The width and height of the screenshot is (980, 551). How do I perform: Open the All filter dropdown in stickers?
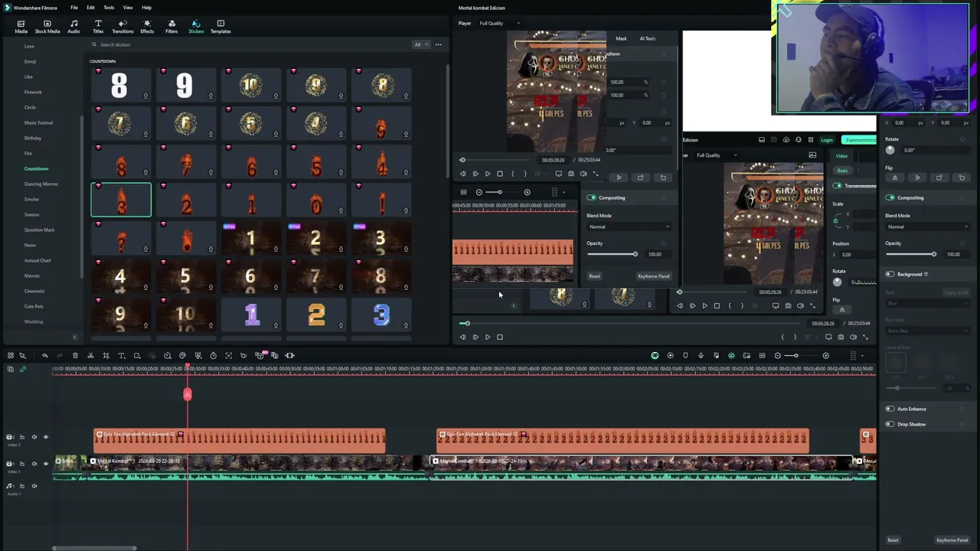pyautogui.click(x=420, y=44)
